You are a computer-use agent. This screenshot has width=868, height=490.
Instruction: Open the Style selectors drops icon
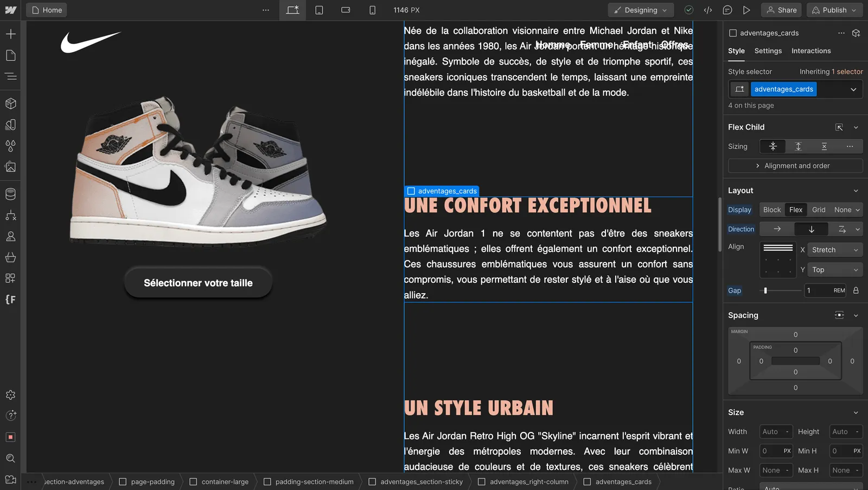[x=10, y=145]
